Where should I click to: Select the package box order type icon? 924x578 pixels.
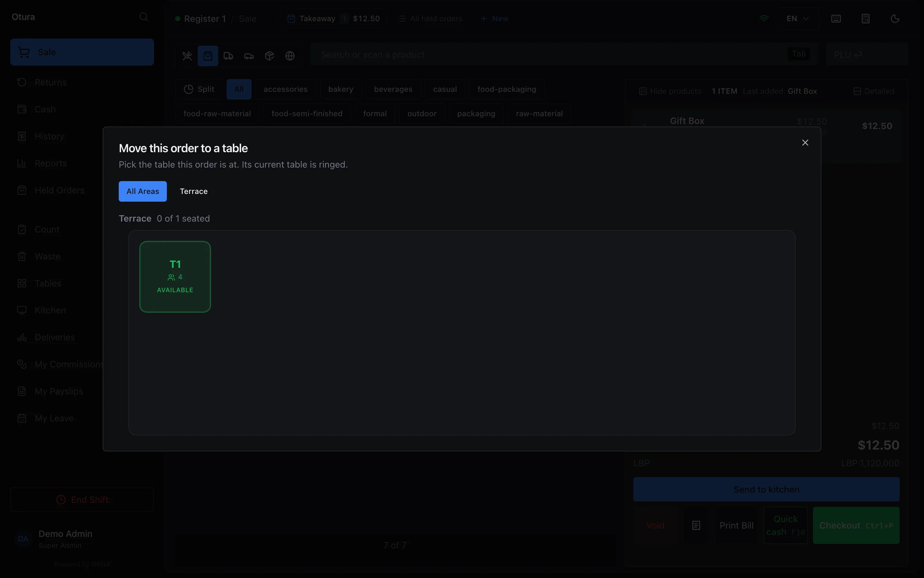coord(269,56)
